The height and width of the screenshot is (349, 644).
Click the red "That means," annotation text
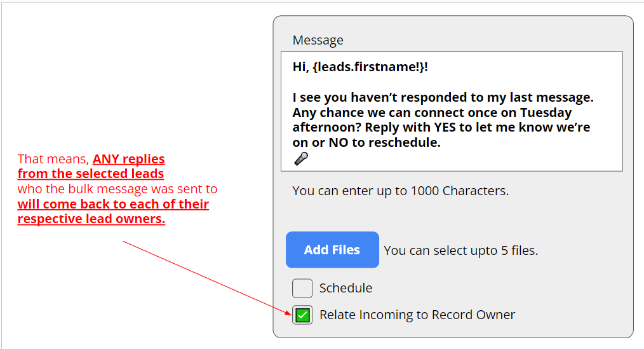pyautogui.click(x=53, y=159)
